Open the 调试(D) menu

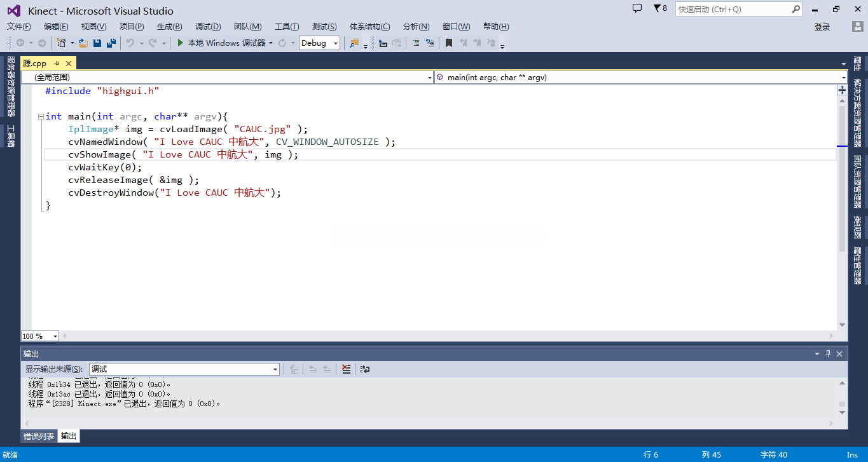208,27
